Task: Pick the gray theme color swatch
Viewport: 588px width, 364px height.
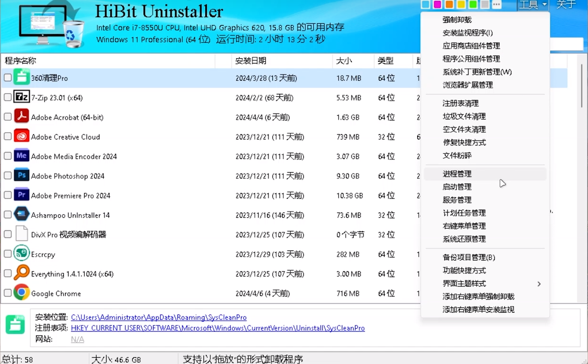Action: point(485,5)
